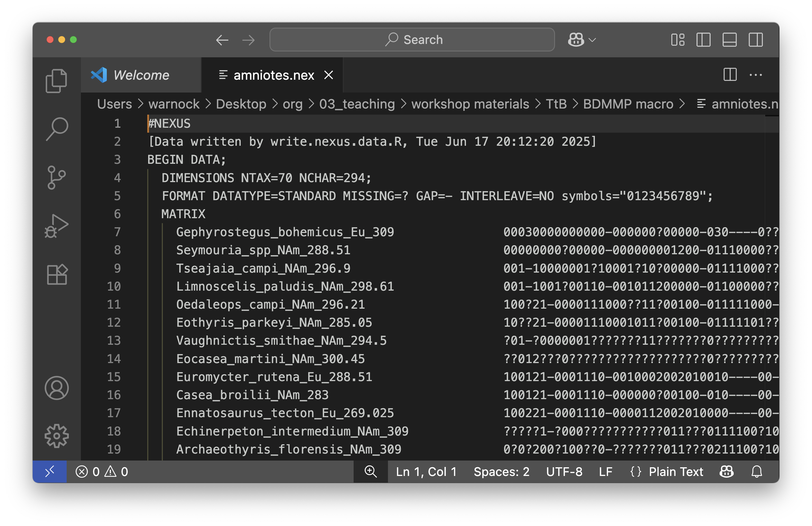Click the Users breadcrumb
Viewport: 812px width, 526px height.
tap(114, 104)
